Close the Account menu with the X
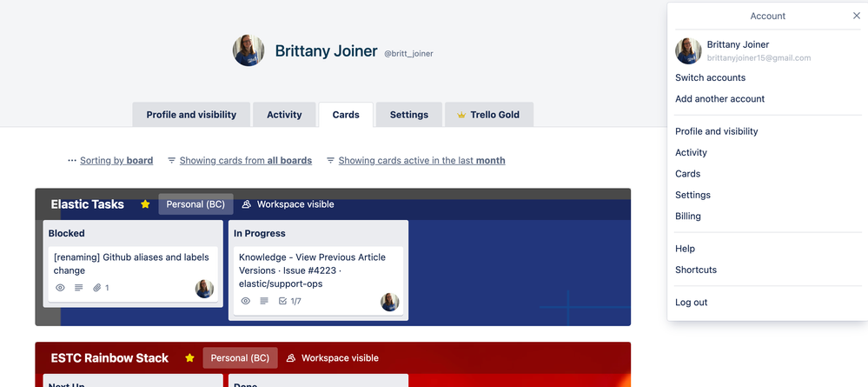The height and width of the screenshot is (387, 868). point(857,16)
